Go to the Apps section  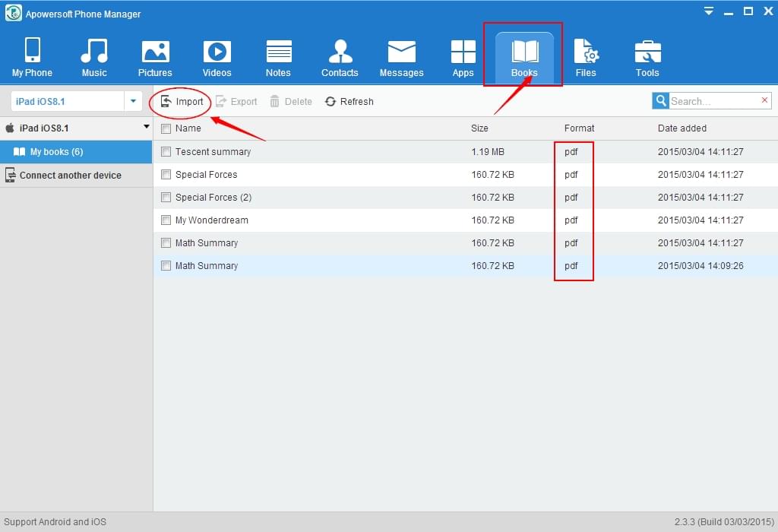pyautogui.click(x=463, y=56)
